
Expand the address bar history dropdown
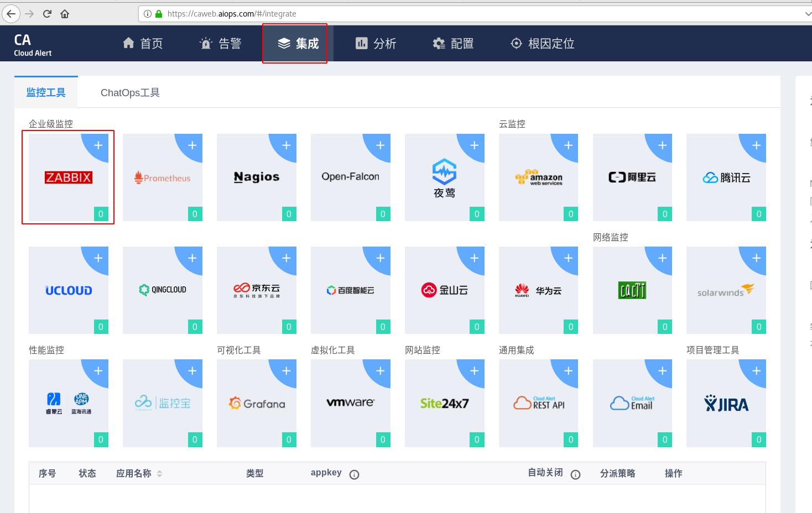pos(808,14)
